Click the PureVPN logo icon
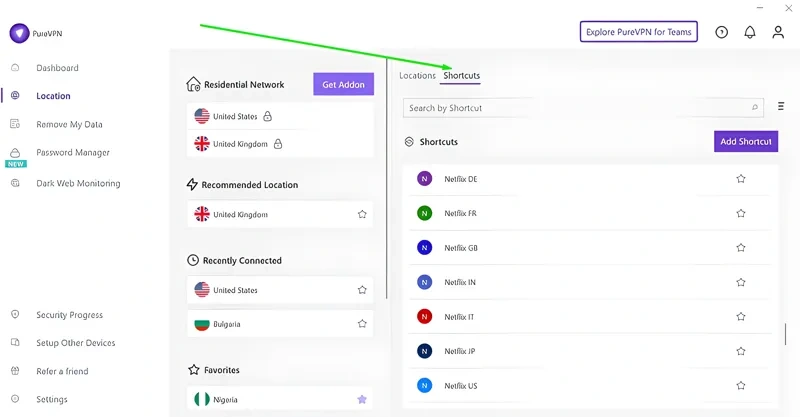 click(19, 33)
